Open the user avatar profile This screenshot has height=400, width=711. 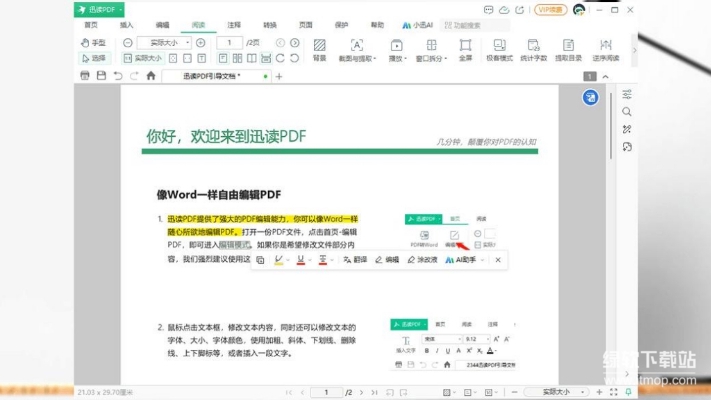(579, 10)
